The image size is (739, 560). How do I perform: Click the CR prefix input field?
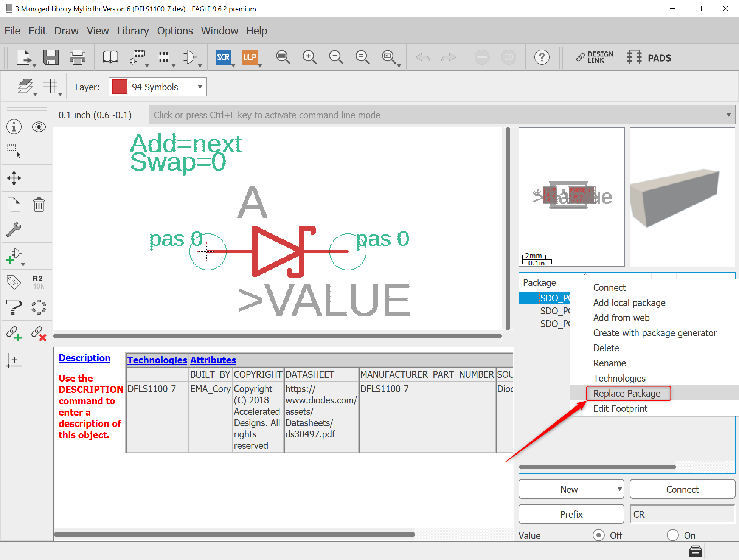coord(682,514)
